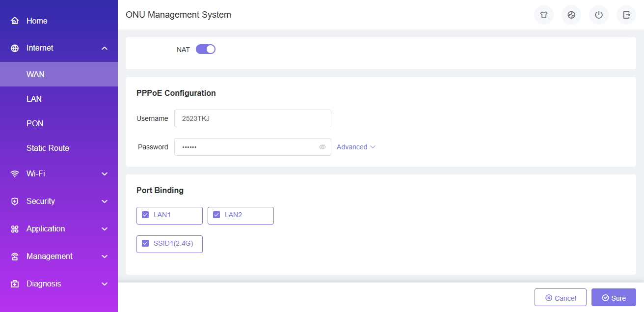
Task: Uncheck the SSID1(2.4G) checkbox
Action: pyautogui.click(x=145, y=243)
